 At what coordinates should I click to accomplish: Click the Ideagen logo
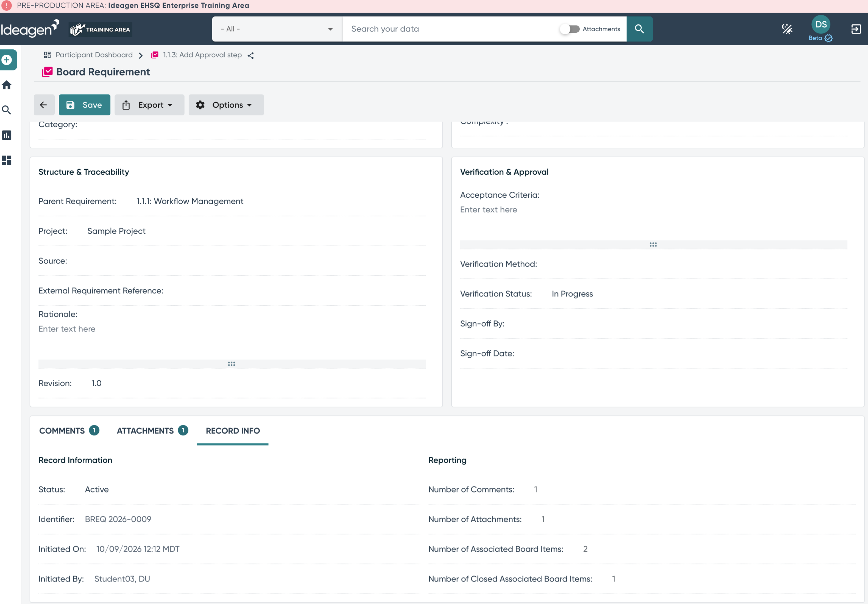pos(30,29)
